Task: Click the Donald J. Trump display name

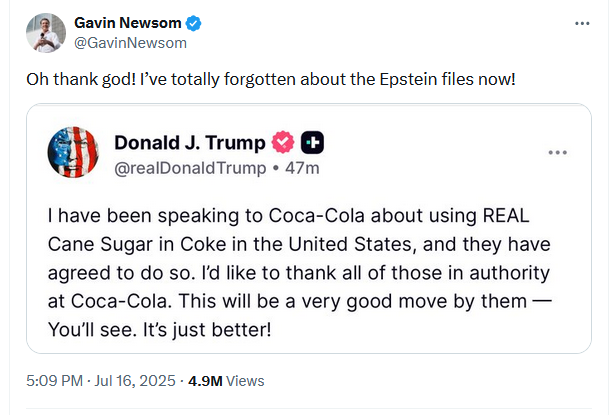Action: (190, 142)
